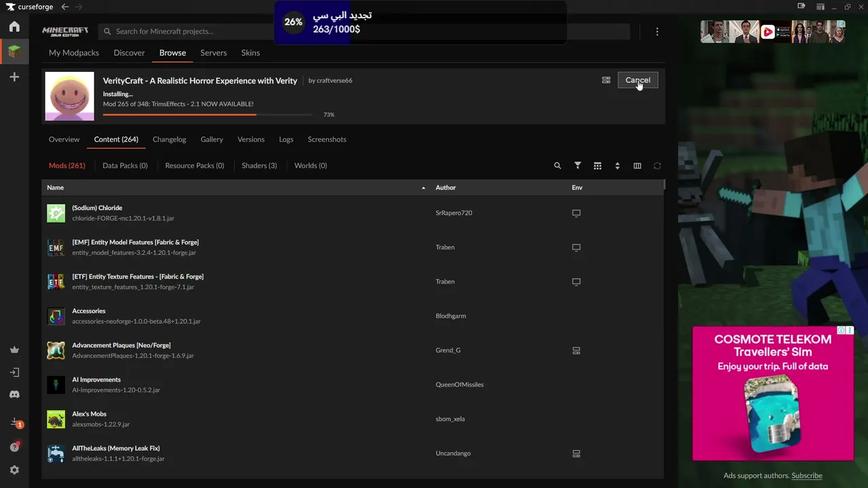Filter content by Mods (261)
Viewport: 868px width, 488px height.
click(x=67, y=165)
